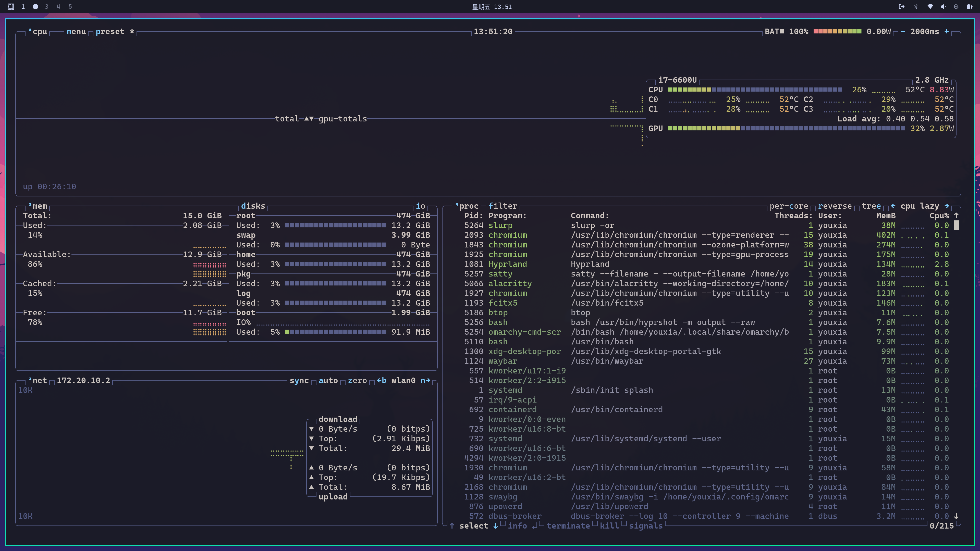Click "terminate" to end the selected process
The image size is (980, 551).
568,525
